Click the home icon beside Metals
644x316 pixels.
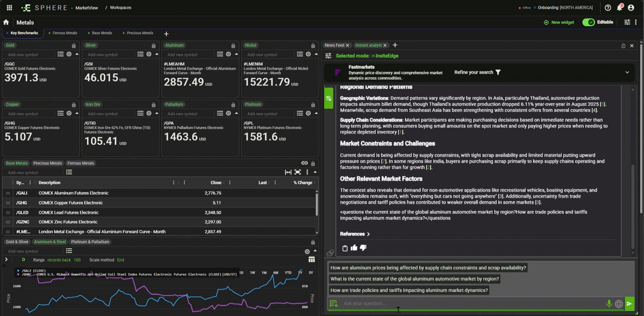point(6,22)
